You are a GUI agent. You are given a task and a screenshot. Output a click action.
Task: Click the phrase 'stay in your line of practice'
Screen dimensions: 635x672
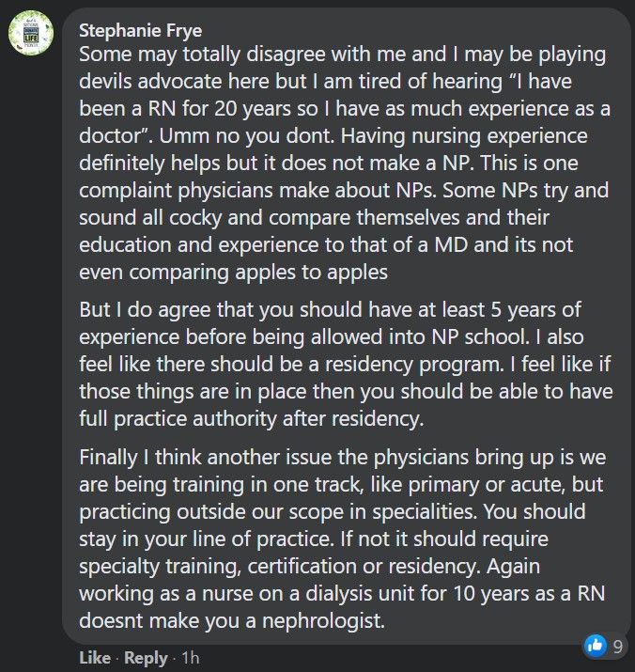(207, 539)
